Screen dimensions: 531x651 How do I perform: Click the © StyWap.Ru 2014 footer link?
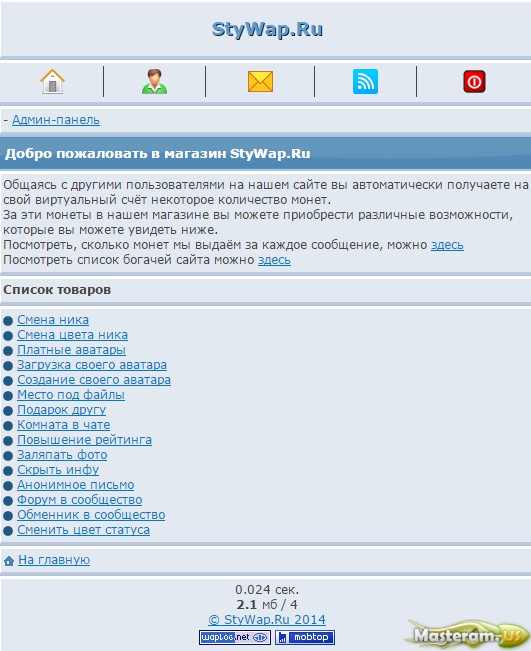[x=267, y=619]
